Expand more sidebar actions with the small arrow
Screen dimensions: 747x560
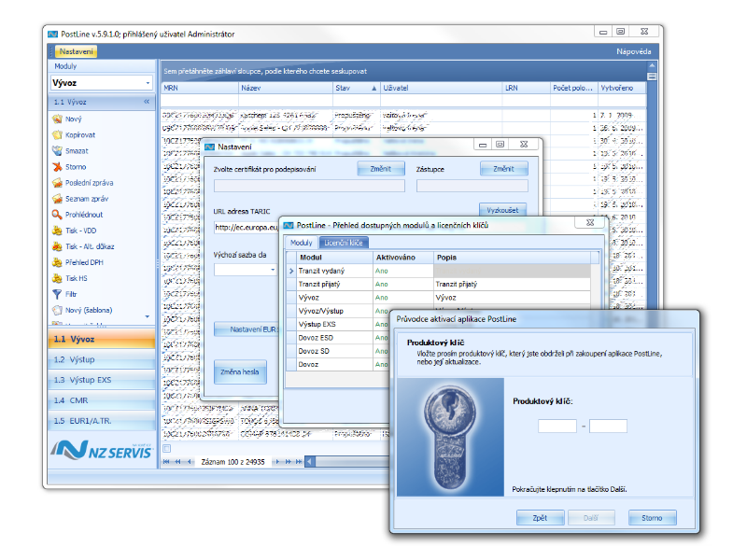[x=148, y=316]
